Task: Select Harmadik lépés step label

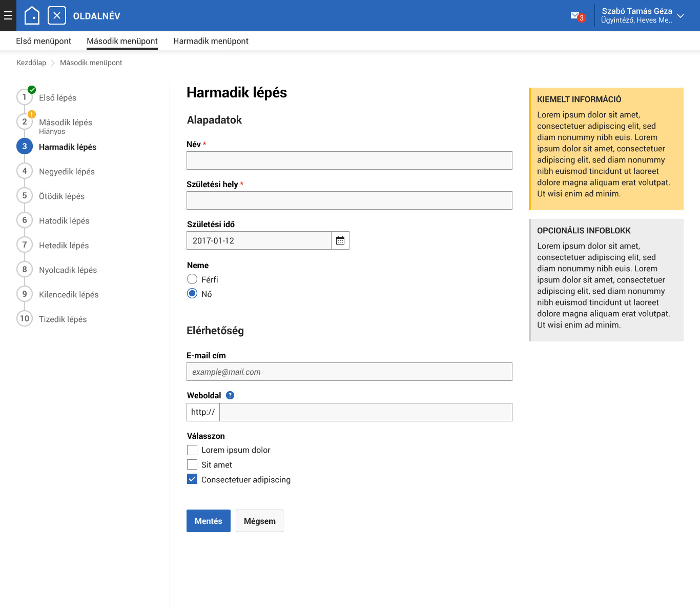Action: click(68, 147)
